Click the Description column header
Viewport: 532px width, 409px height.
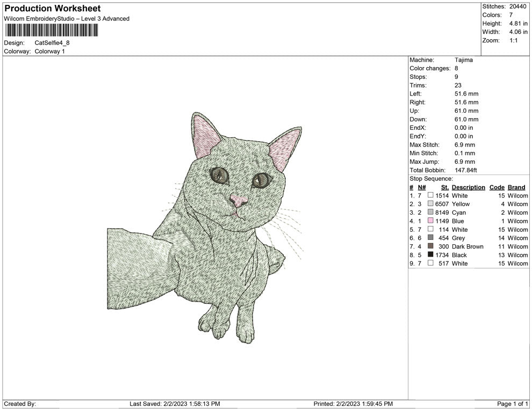468,187
